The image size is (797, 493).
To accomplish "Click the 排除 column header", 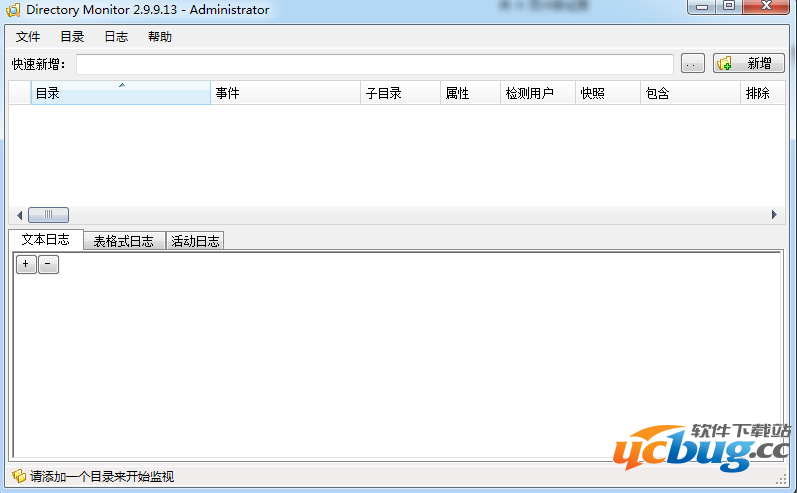I will (762, 93).
